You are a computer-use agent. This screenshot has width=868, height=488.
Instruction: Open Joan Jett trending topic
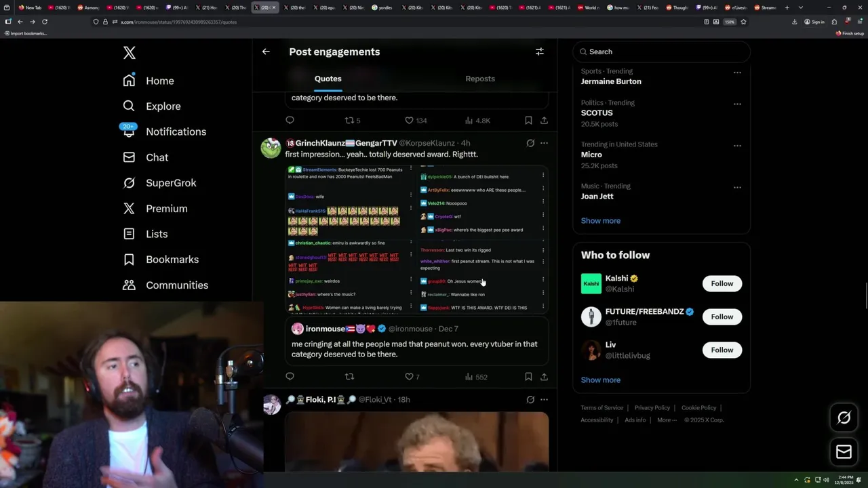(597, 196)
